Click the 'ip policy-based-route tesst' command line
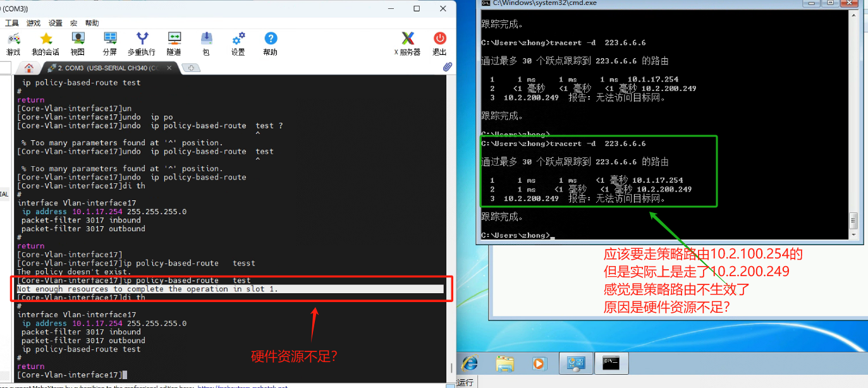 coord(136,263)
